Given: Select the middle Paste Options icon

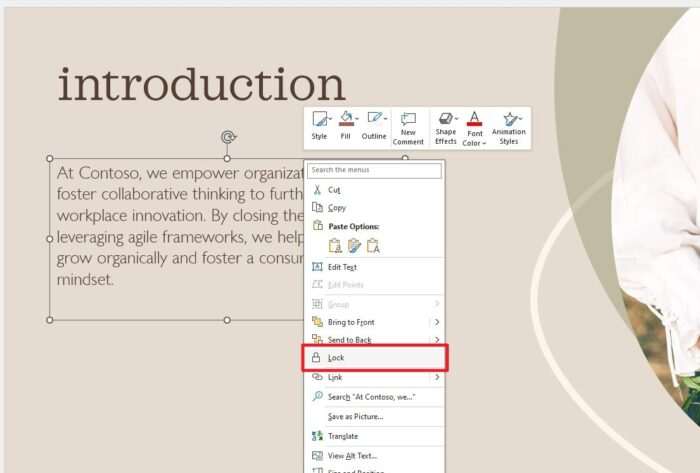Looking at the screenshot, I should 354,246.
